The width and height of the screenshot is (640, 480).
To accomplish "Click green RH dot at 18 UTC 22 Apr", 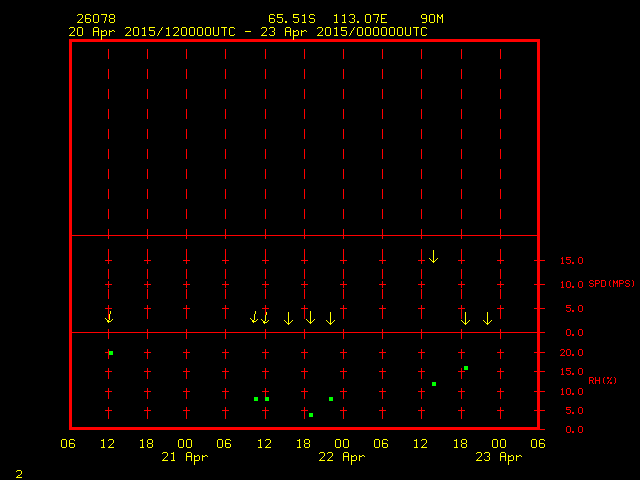I will pyautogui.click(x=466, y=368).
